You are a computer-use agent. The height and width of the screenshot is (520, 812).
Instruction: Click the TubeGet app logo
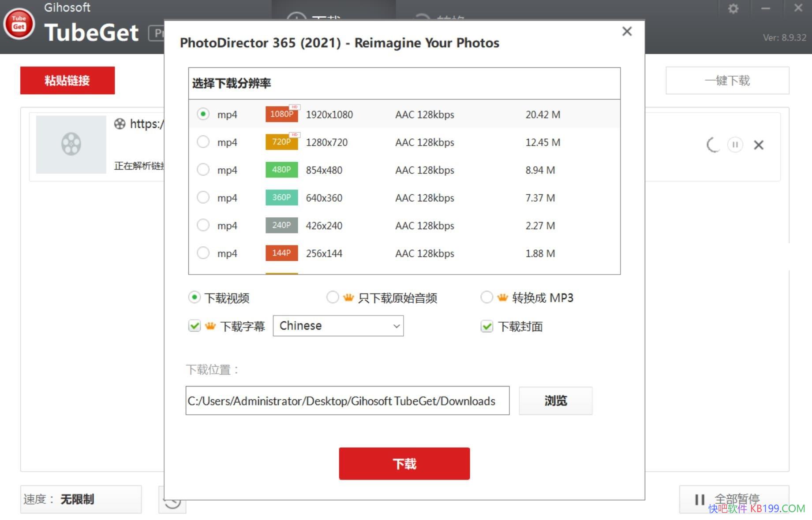pyautogui.click(x=19, y=24)
